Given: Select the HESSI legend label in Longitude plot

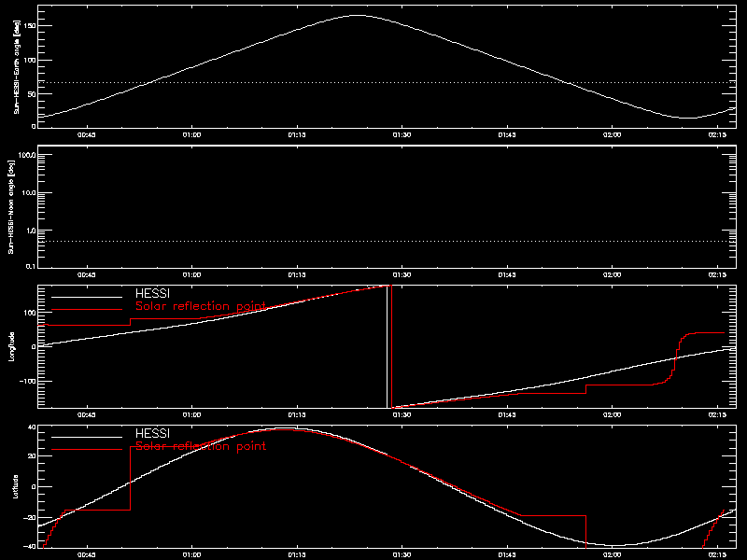Looking at the screenshot, I should click(x=152, y=293).
